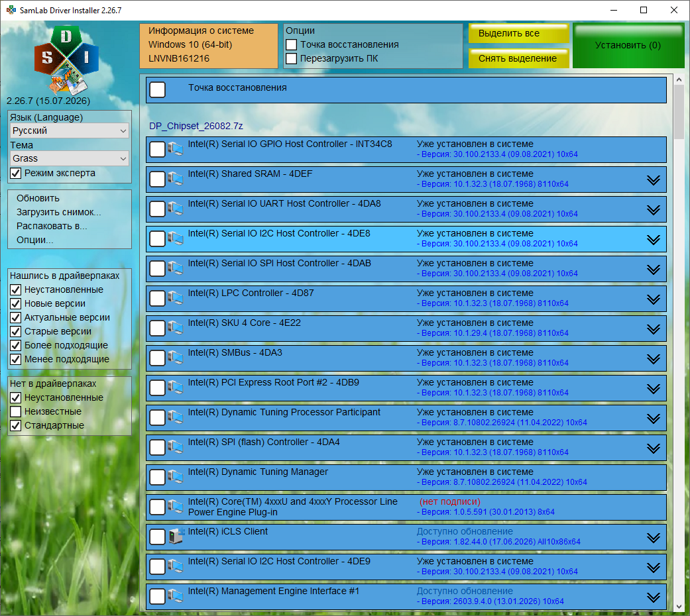Image resolution: width=690 pixels, height=616 pixels.
Task: Click device icon for SKU 4 Core - 4E22
Action: [176, 328]
